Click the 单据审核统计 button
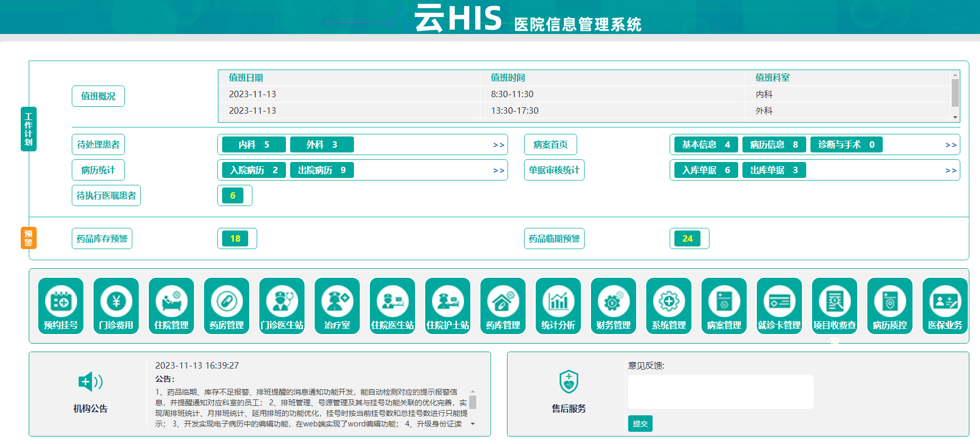 (x=554, y=170)
